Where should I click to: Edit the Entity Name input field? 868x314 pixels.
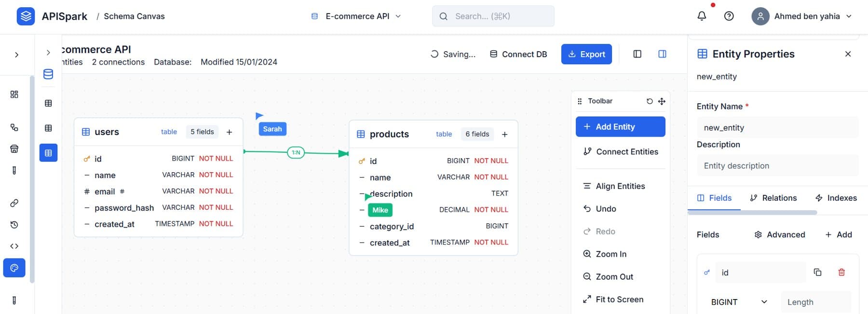[778, 127]
